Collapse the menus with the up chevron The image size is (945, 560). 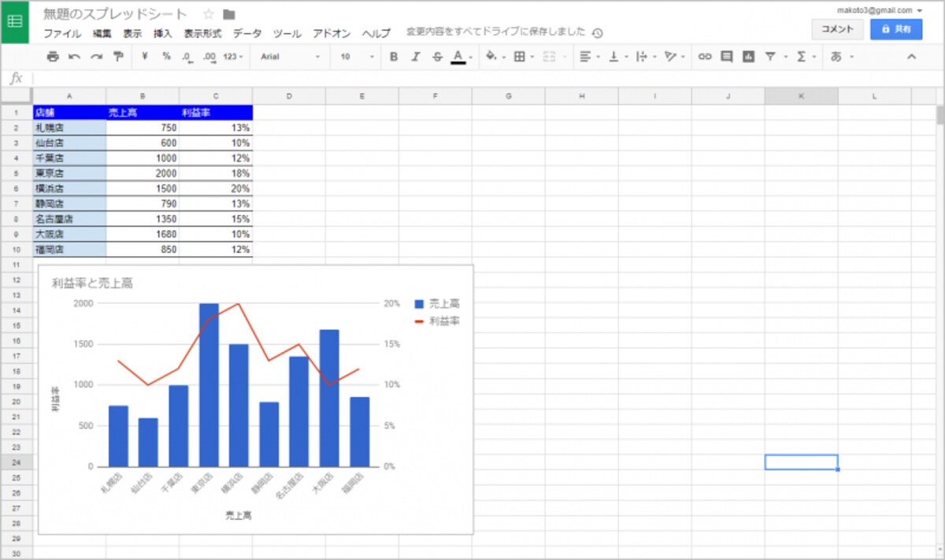pyautogui.click(x=912, y=57)
